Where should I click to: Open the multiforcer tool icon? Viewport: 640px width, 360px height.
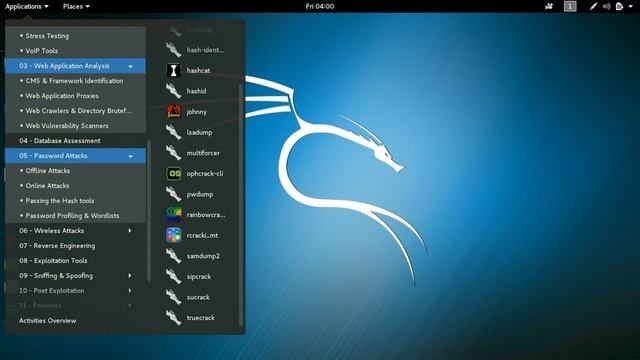[x=173, y=153]
